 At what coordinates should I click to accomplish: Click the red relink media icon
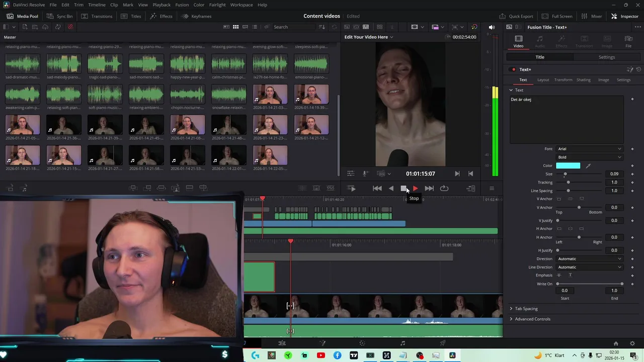[x=70, y=27]
